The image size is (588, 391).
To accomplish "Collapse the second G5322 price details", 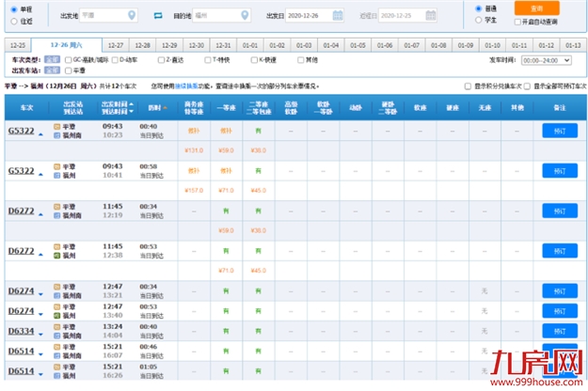I will tap(40, 175).
